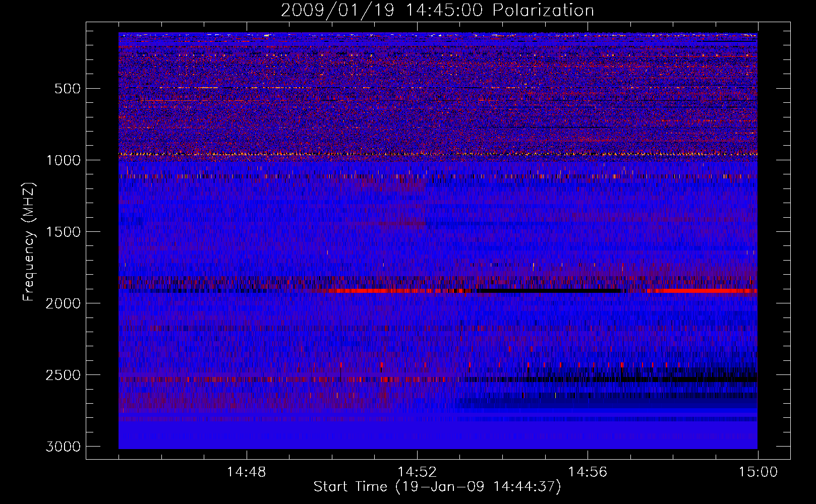The height and width of the screenshot is (504, 816).
Task: Click the plot title '2009/01/19 14:45:00 Polarization'
Action: point(437,10)
